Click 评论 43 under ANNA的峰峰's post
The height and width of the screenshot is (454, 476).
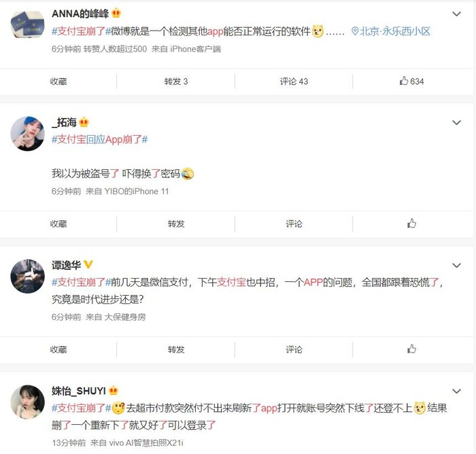[294, 82]
